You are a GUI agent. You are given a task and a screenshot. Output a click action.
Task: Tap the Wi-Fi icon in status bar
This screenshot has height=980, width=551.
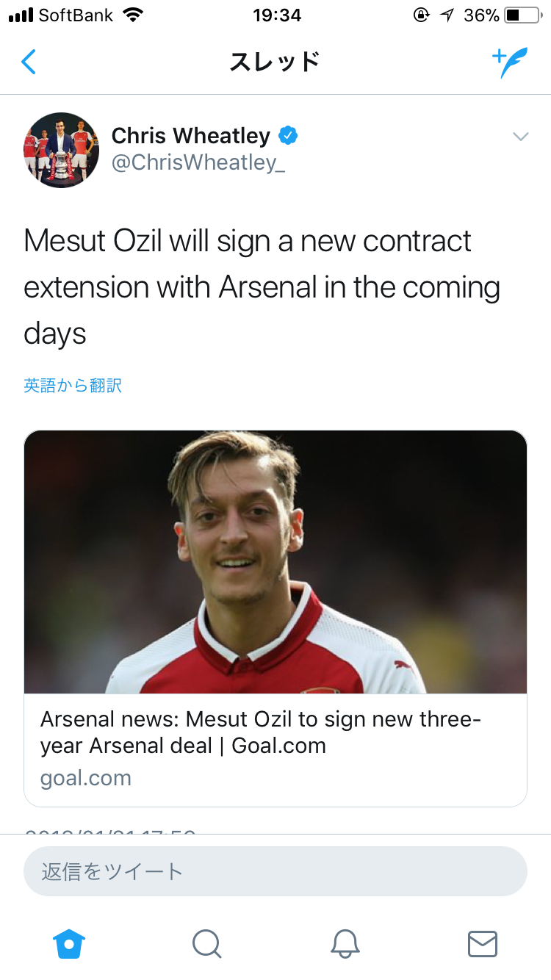(133, 15)
